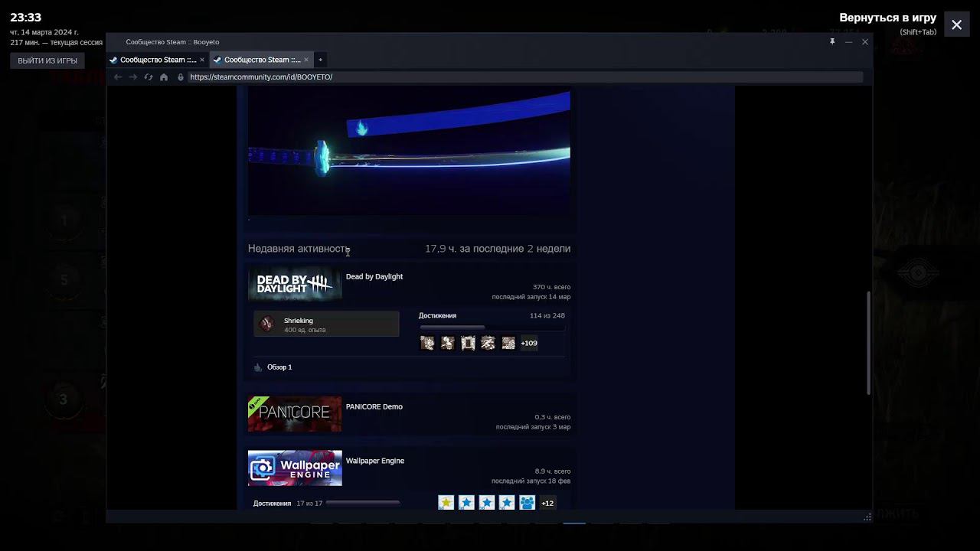
Task: Click the URL address field
Action: tap(524, 77)
